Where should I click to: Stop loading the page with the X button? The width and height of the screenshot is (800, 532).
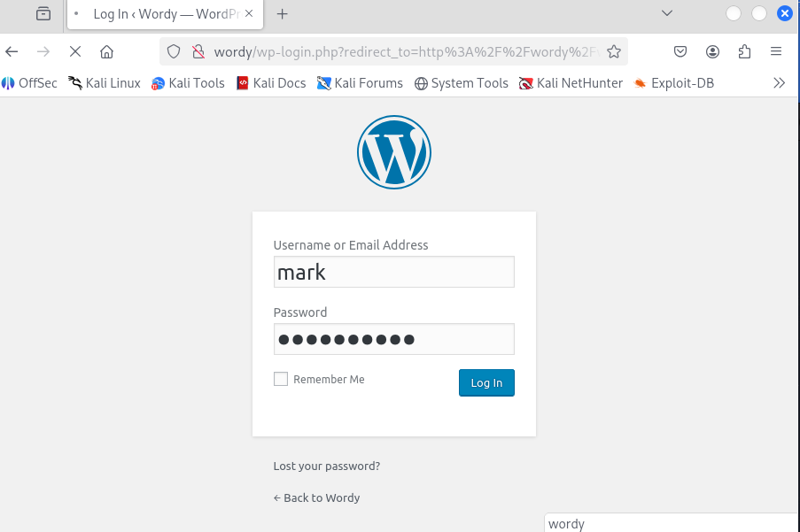tap(75, 51)
